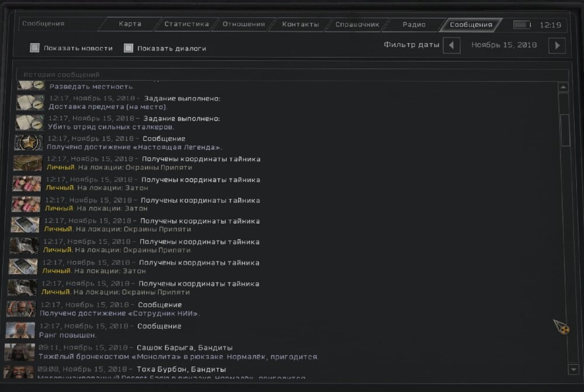Toggle the «Показать диалоги» checkbox
The image size is (584, 392).
128,48
